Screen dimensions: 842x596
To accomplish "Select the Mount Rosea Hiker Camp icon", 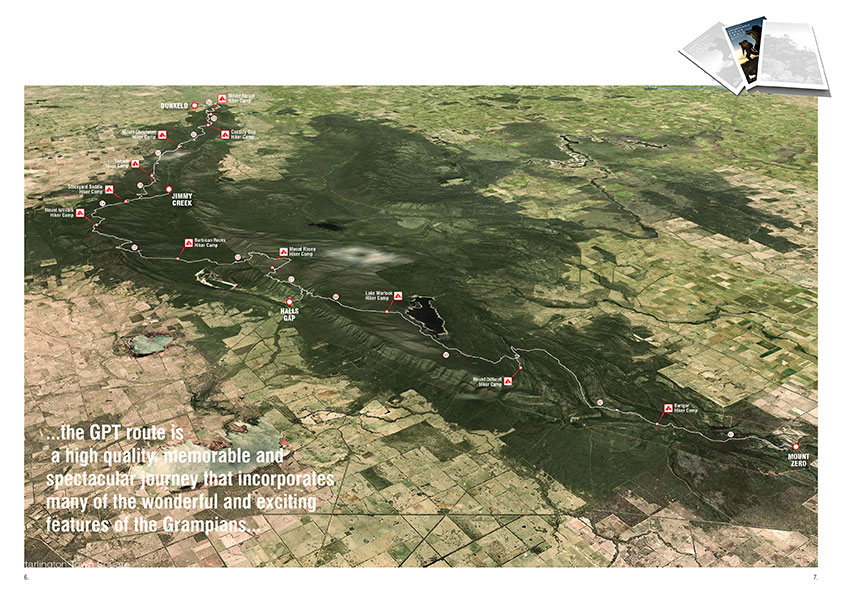I will [281, 252].
